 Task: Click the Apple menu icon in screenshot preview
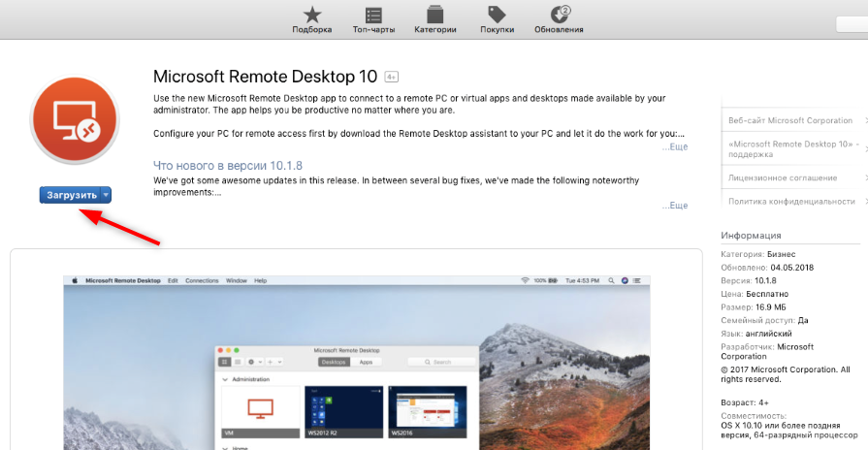[74, 280]
